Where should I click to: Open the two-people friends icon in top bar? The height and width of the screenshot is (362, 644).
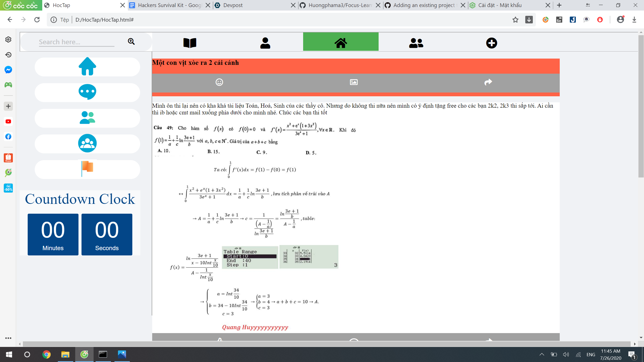[416, 43]
